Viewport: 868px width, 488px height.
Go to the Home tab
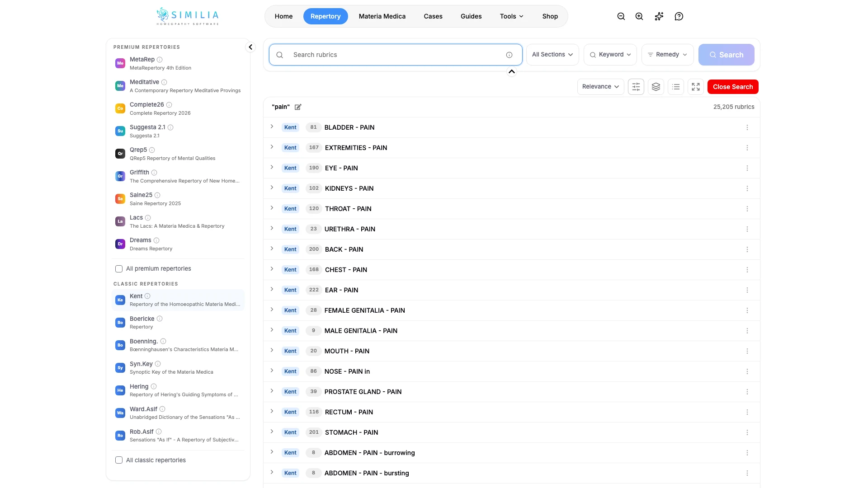[x=283, y=16]
